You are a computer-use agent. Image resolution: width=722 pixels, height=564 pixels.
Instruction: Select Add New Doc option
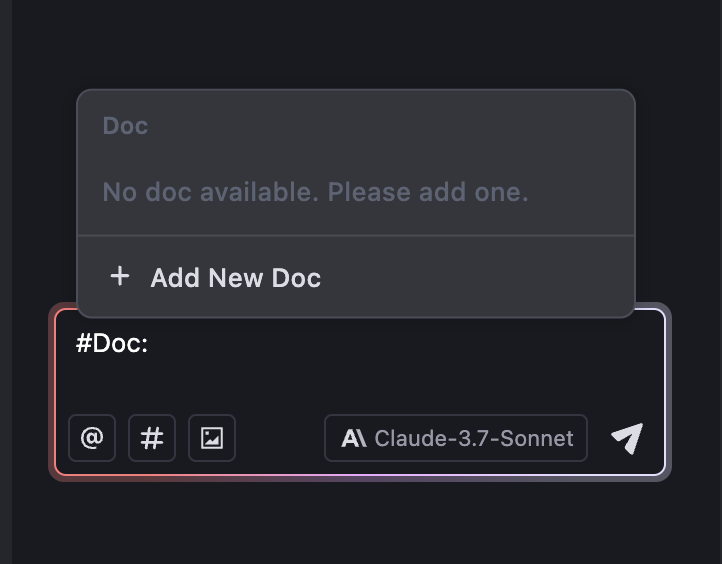coord(356,277)
